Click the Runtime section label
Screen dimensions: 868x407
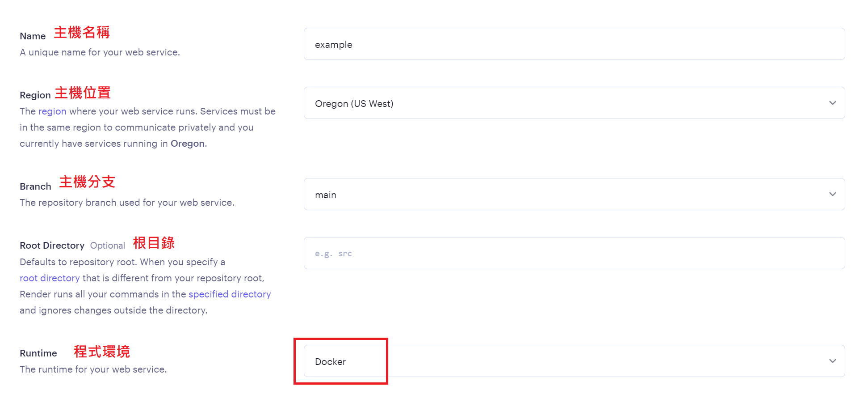click(x=38, y=353)
